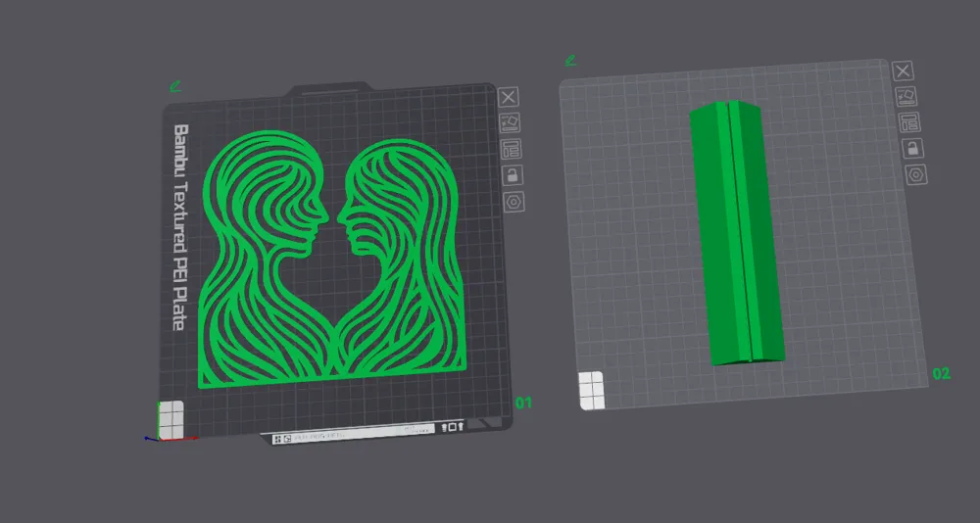Edit plate 01 name pencil icon
Image resolution: width=980 pixels, height=523 pixels.
(x=175, y=85)
